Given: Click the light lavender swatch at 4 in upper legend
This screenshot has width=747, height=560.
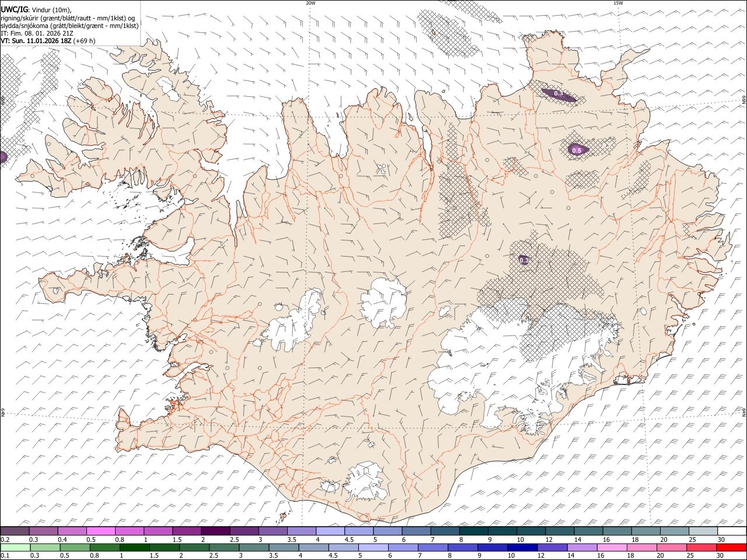Looking at the screenshot, I should [x=331, y=531].
